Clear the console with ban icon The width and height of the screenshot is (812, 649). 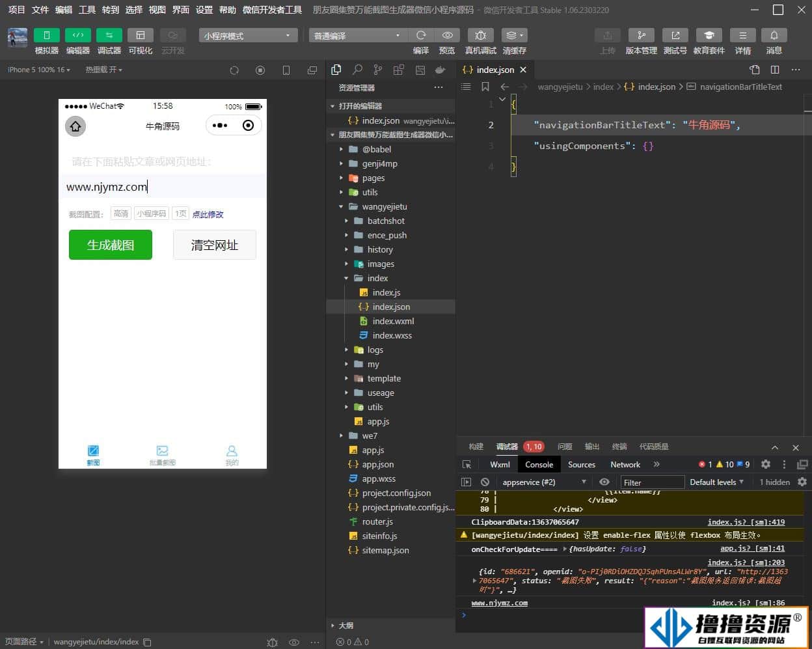[x=485, y=482]
